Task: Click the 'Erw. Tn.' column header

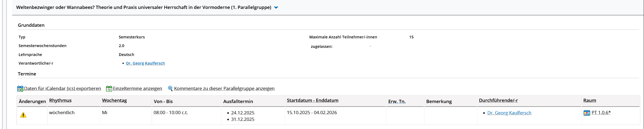Action: pos(397,101)
